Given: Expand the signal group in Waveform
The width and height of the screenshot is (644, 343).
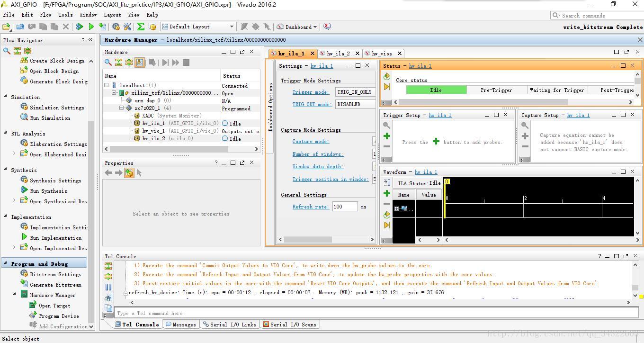Looking at the screenshot, I should 396,208.
